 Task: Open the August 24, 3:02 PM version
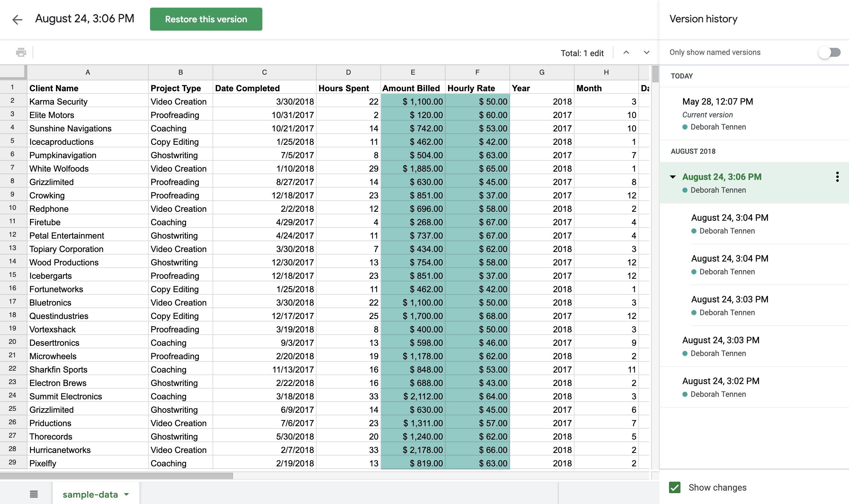[721, 381]
